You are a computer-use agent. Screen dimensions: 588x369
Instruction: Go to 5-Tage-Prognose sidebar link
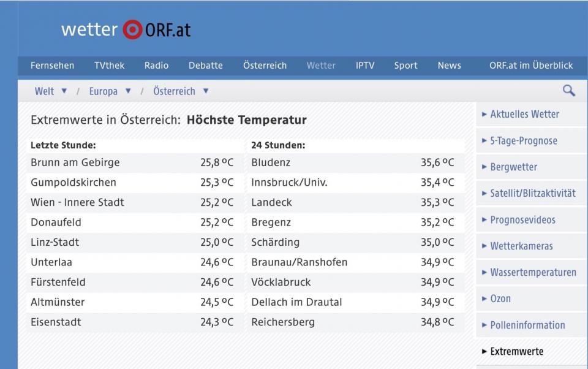click(x=523, y=141)
